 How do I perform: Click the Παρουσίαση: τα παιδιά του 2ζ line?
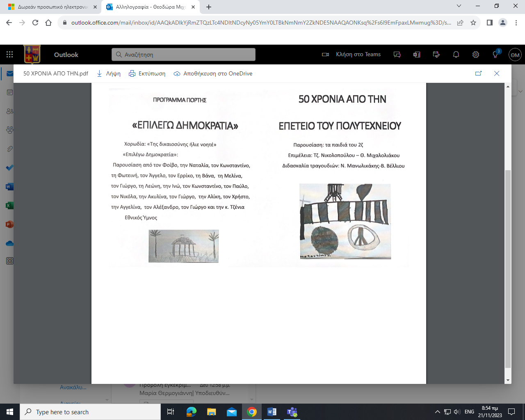328,145
